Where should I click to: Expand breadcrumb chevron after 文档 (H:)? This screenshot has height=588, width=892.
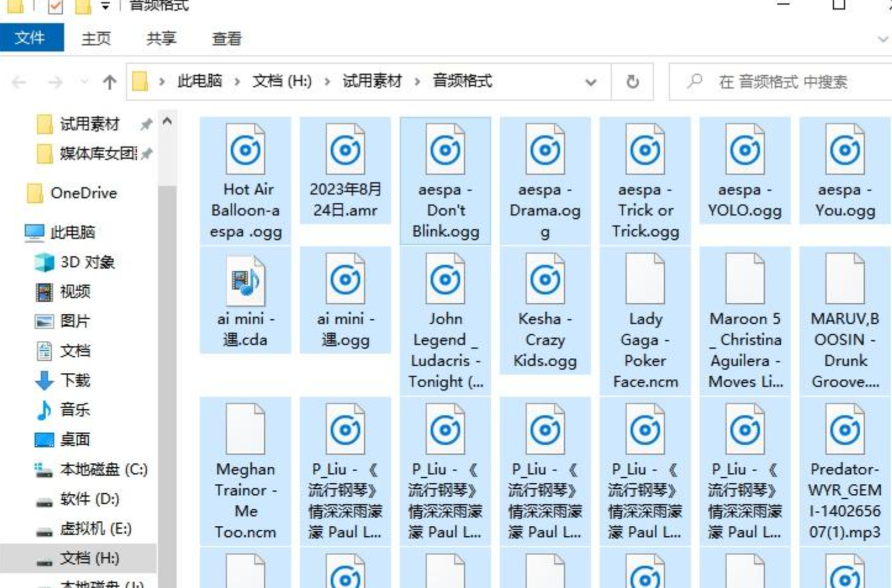click(x=327, y=81)
